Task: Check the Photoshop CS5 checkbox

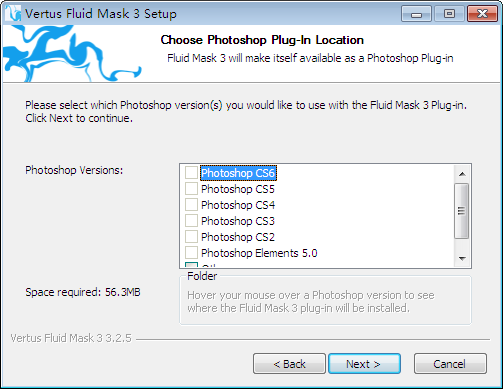Action: tap(191, 189)
